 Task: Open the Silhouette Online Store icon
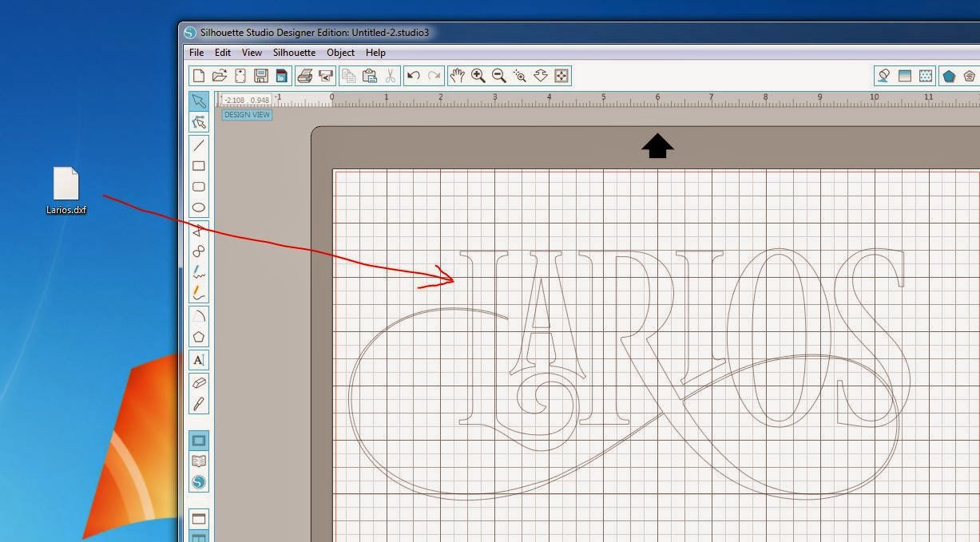199,481
